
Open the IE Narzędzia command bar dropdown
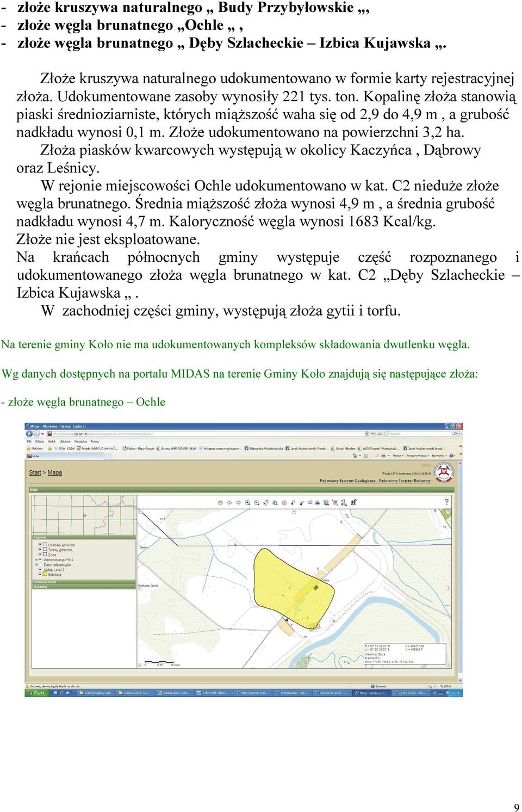[439, 456]
